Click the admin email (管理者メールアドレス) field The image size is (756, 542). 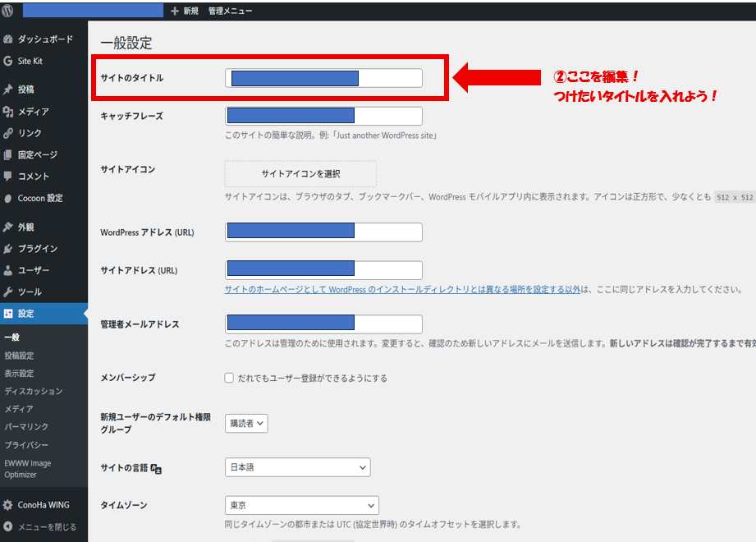(323, 324)
